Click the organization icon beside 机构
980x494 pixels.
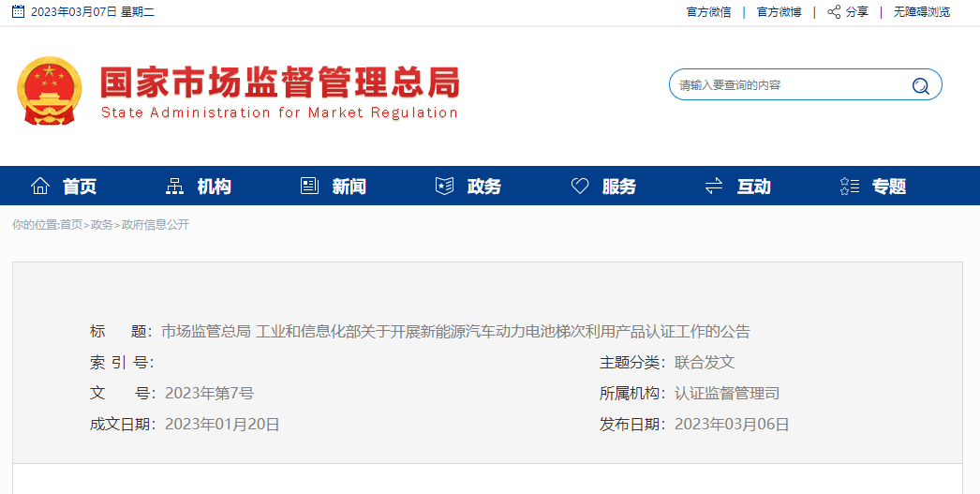[174, 186]
